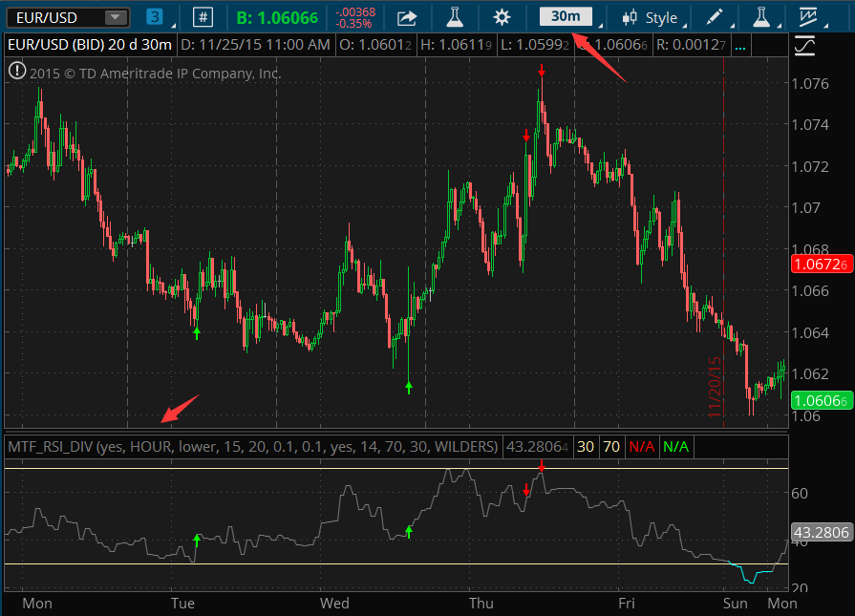Click the blue number 3 link icon
The image size is (855, 616).
pos(153,16)
